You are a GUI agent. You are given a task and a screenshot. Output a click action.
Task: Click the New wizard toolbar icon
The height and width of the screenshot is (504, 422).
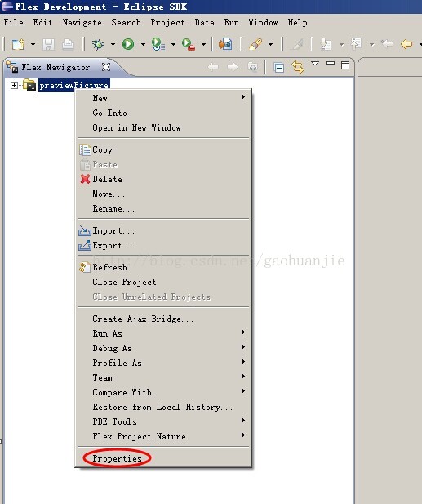point(18,44)
